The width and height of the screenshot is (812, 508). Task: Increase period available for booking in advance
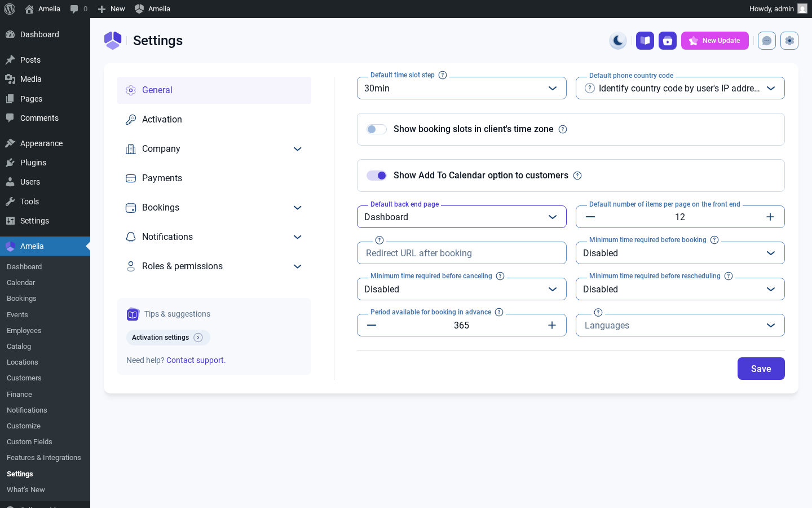[552, 325]
